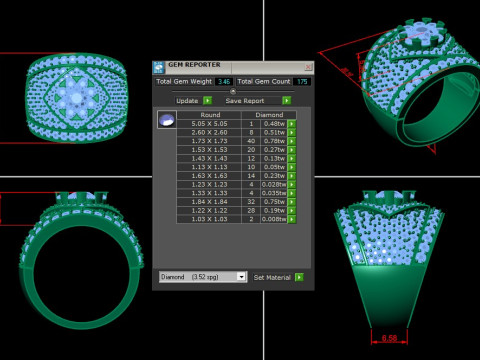Click green arrow for the 1.73 X 1.73 row
Screen dimensions: 480x360
tap(292, 141)
